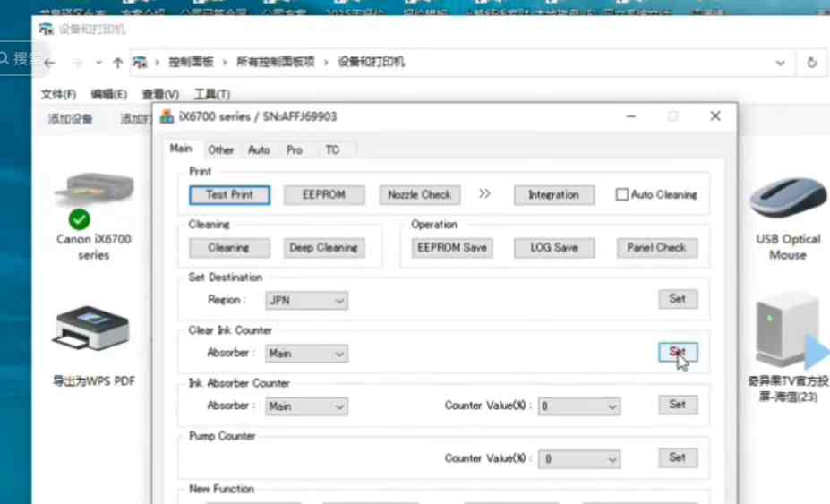Switch to the TC tab
This screenshot has width=830, height=504.
[332, 149]
